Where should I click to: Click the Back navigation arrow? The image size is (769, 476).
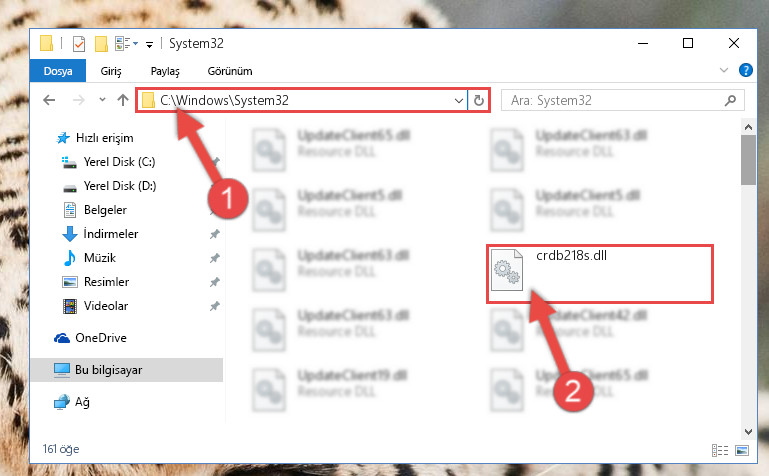pos(49,100)
